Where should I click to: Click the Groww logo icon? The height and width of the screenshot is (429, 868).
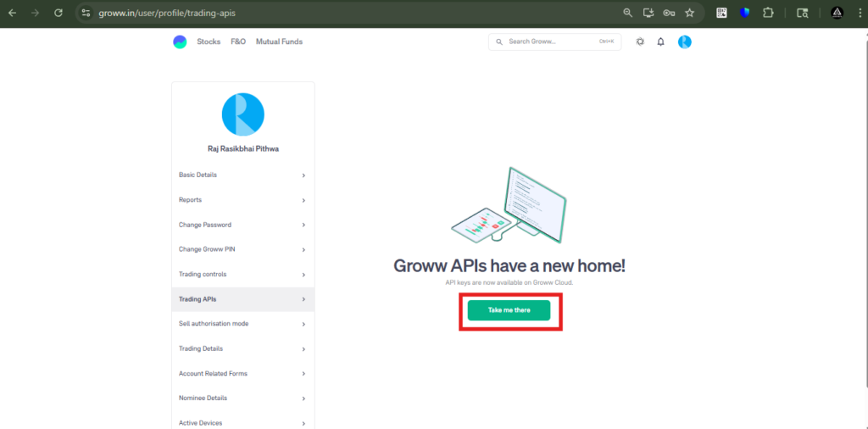180,42
